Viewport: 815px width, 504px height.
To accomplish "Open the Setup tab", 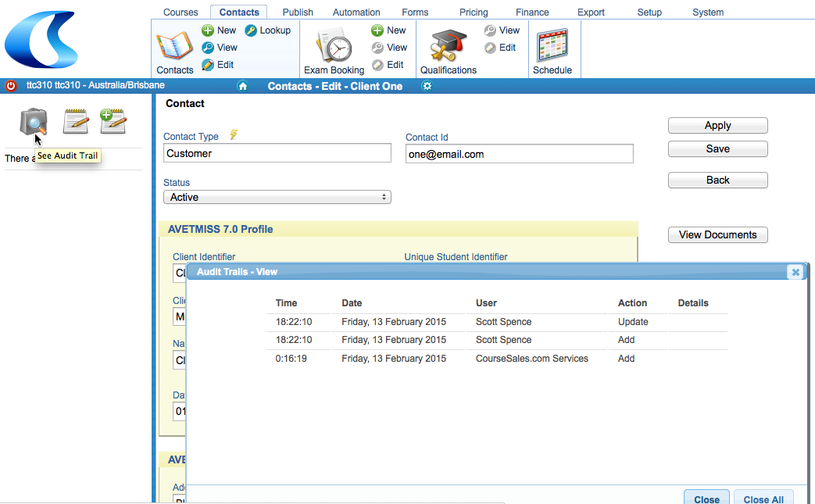I will (649, 12).
